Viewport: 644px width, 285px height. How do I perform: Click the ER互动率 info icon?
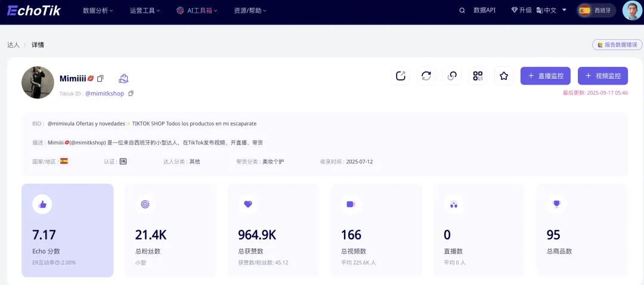pos(58,262)
